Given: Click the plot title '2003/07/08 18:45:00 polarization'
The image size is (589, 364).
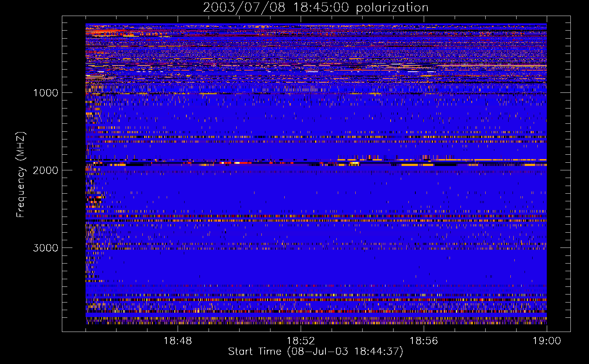Looking at the screenshot, I should [x=316, y=8].
